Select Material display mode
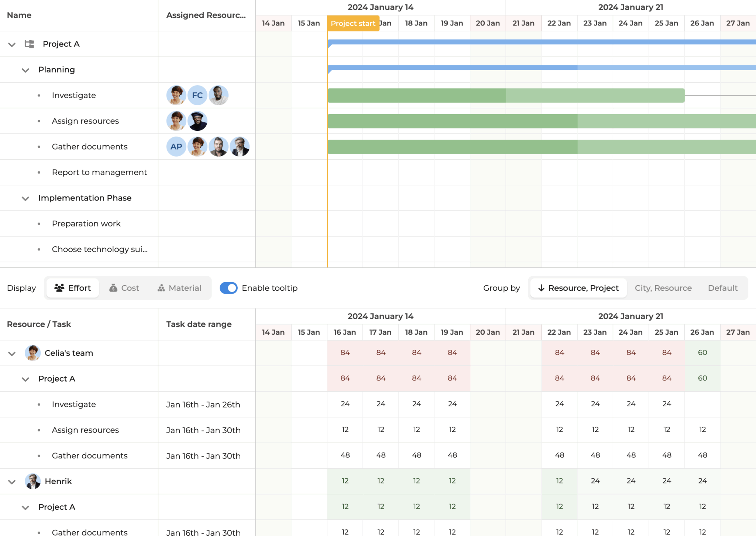756x536 pixels. [179, 288]
